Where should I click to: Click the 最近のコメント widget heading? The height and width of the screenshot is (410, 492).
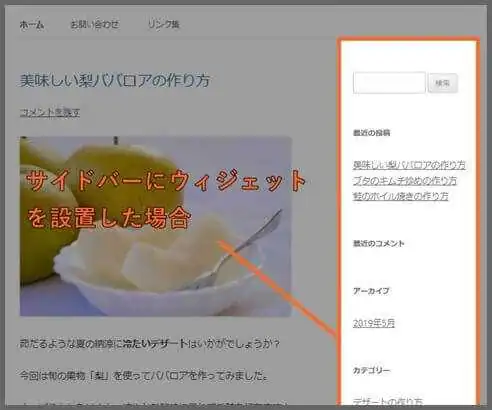pyautogui.click(x=379, y=243)
